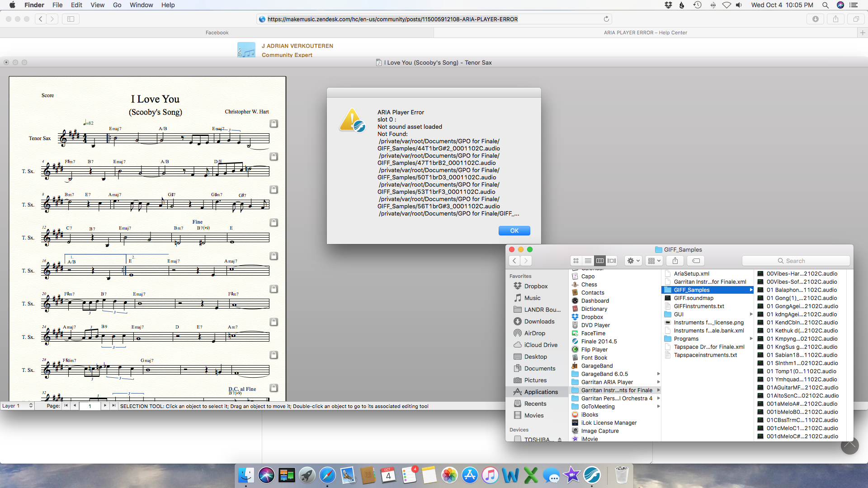This screenshot has height=488, width=868.
Task: Open the Finder action gear dropdown
Action: click(633, 261)
